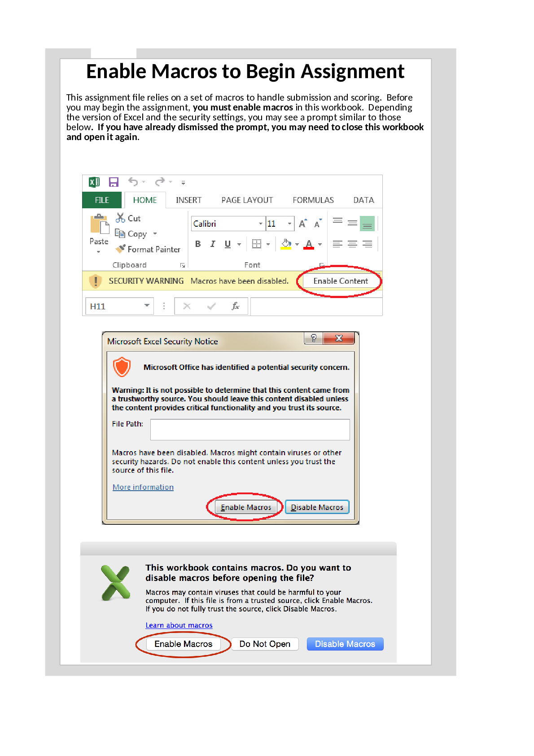Click the Copy icon
This screenshot has height=756, width=534.
click(x=120, y=233)
